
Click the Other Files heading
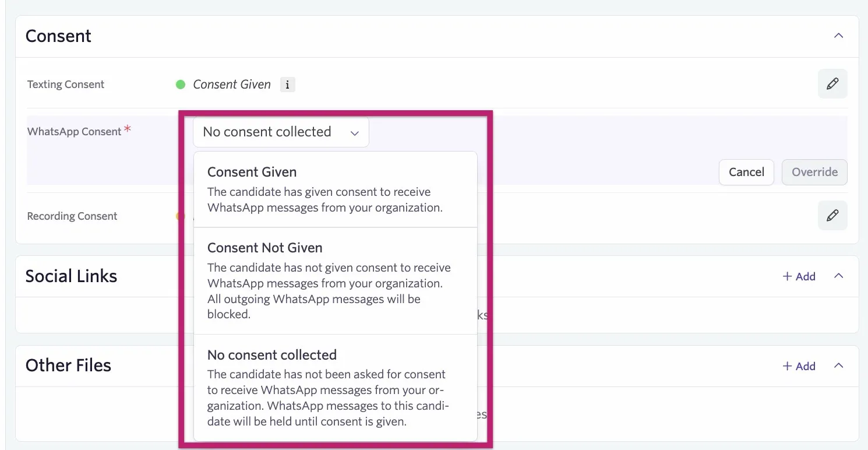point(68,365)
